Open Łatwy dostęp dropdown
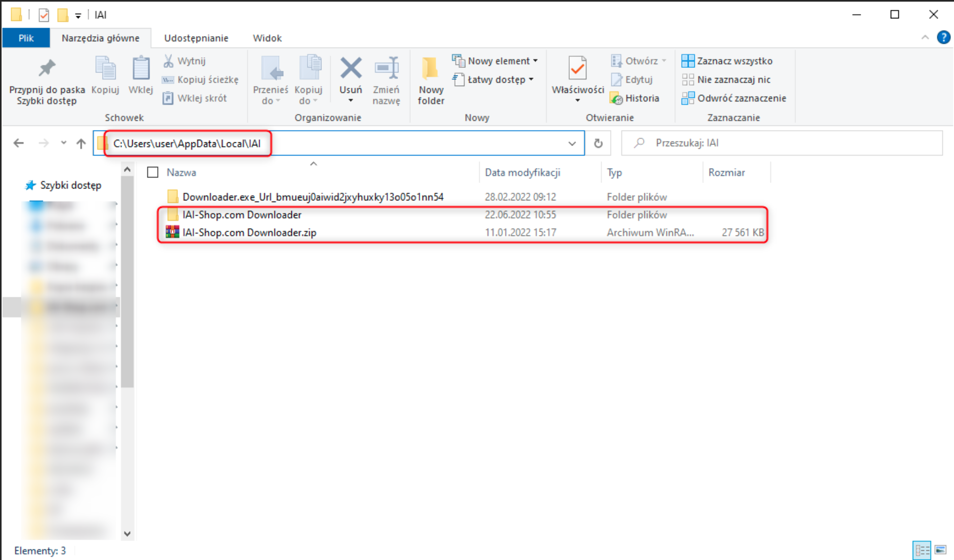The image size is (954, 560). pyautogui.click(x=493, y=80)
